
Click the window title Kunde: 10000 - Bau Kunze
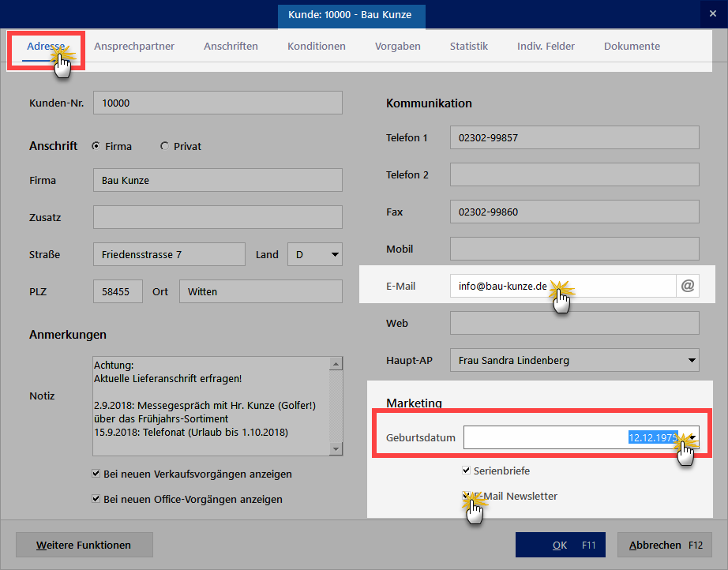350,14
